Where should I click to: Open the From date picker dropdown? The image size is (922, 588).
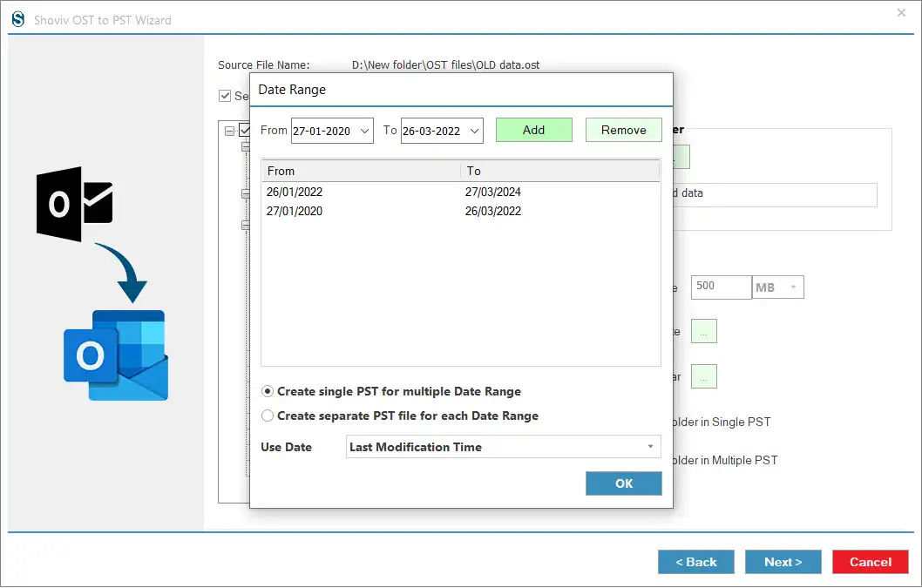pos(364,131)
